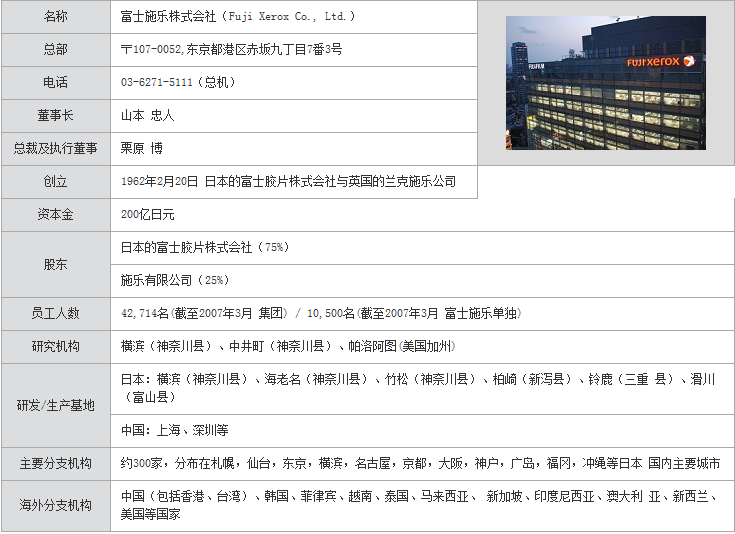Screen dimensions: 735x534
Task: Select the 海外分支机构 label cell
Action: click(56, 505)
